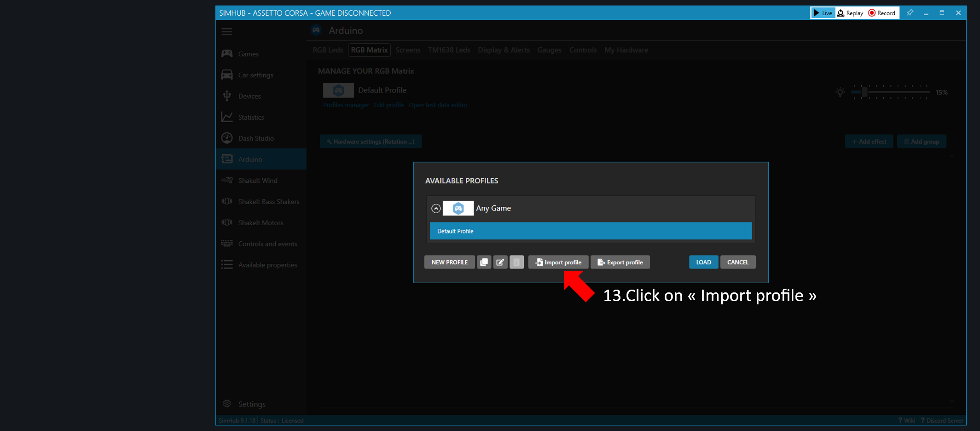Click the pin window icon
This screenshot has width=980, height=431.
point(910,13)
